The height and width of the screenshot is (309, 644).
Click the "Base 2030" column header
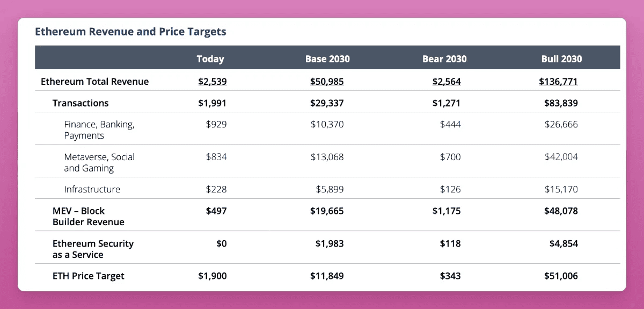[327, 59]
